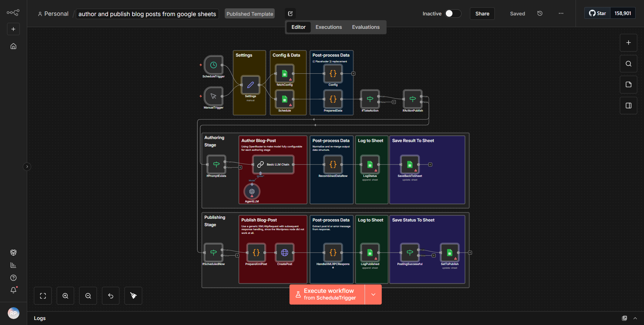Viewport: 644px width, 325px height.
Task: Select the IfActionPublish node
Action: [x=413, y=99]
